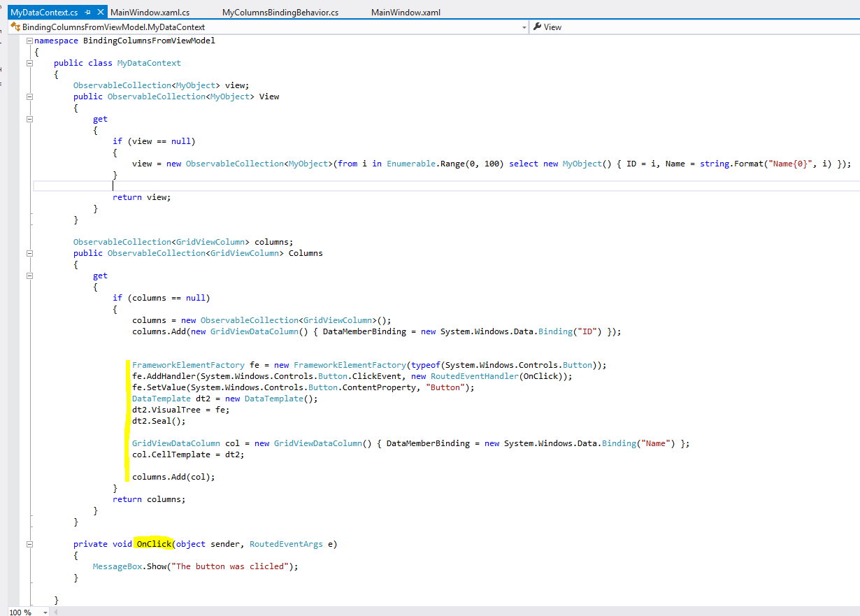The height and width of the screenshot is (616, 860).
Task: Click the highlighted OnClick method name
Action: [154, 544]
